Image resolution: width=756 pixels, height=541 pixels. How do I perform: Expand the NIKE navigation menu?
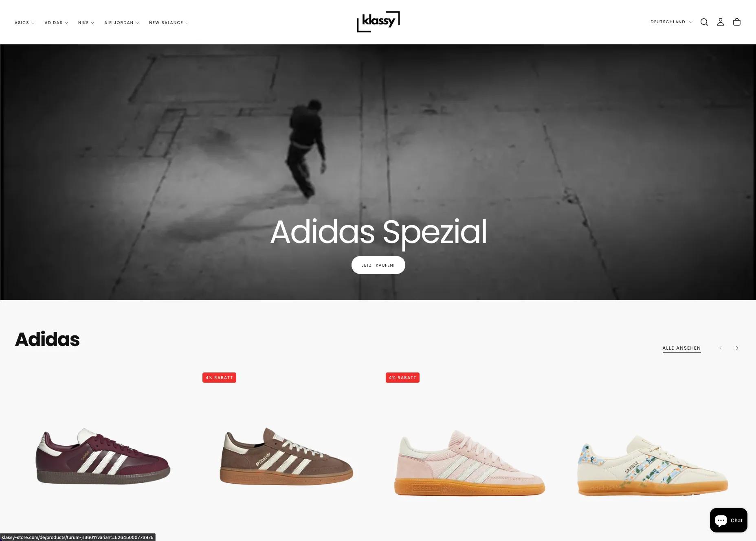pos(86,23)
